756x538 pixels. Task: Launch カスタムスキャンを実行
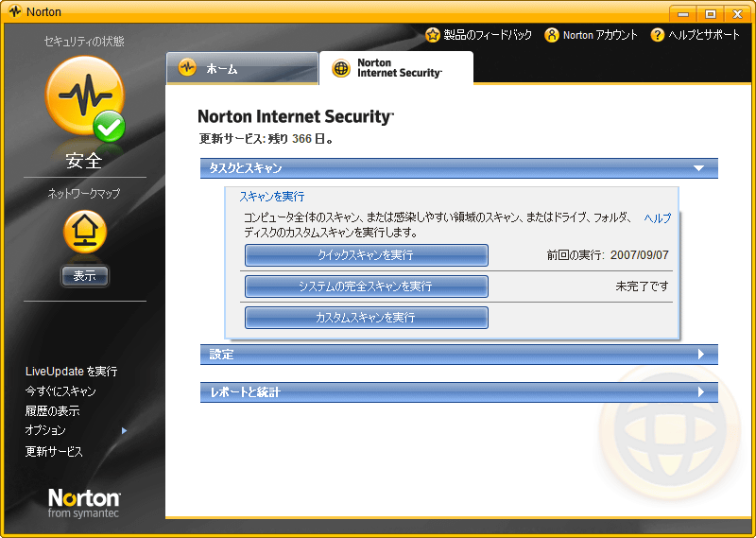click(367, 318)
